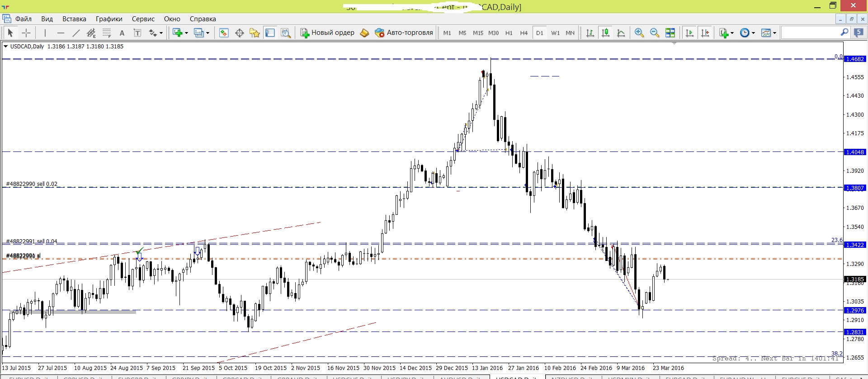Open the Data Window icon
This screenshot has width=868, height=379.
pyautogui.click(x=240, y=33)
